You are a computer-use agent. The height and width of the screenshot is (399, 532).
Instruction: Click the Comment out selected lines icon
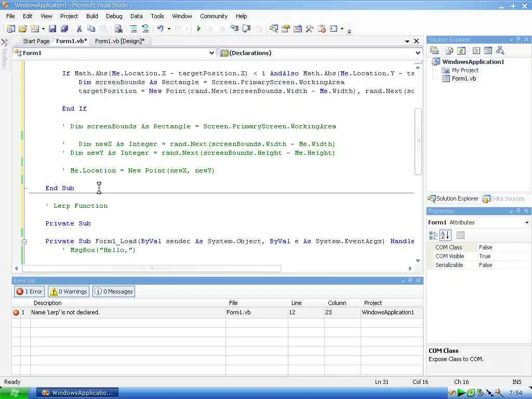pyautogui.click(x=134, y=29)
